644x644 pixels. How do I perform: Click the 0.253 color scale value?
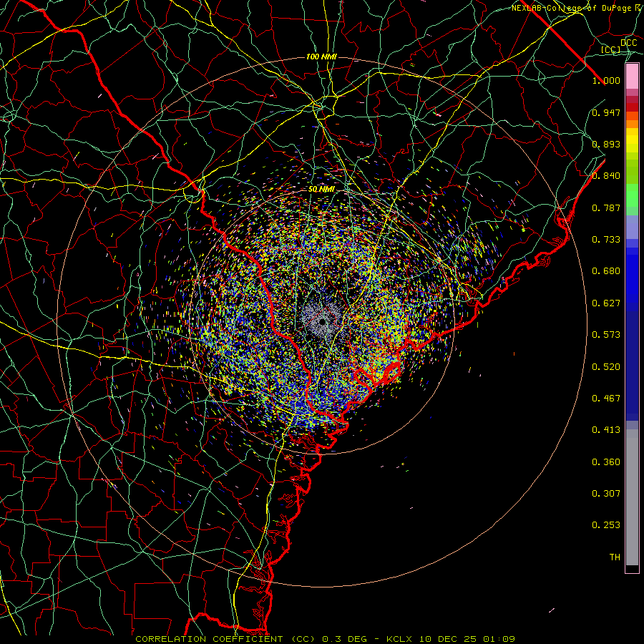[x=606, y=525]
